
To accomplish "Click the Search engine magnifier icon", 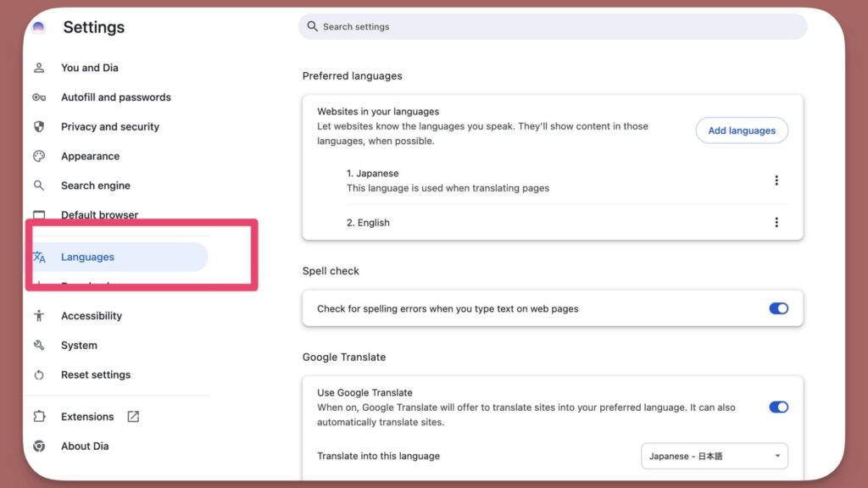I will point(39,186).
